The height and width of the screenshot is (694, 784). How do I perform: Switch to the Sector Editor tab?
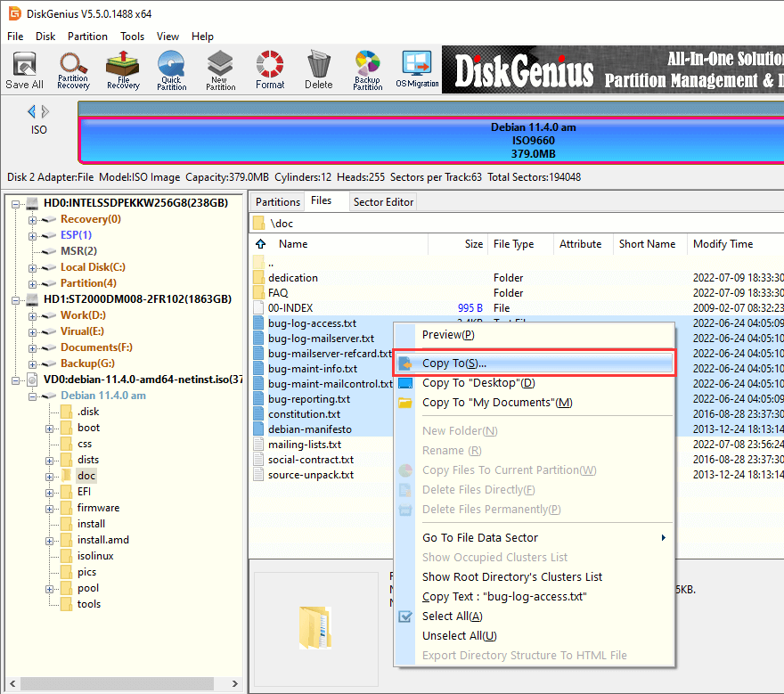[x=383, y=202]
